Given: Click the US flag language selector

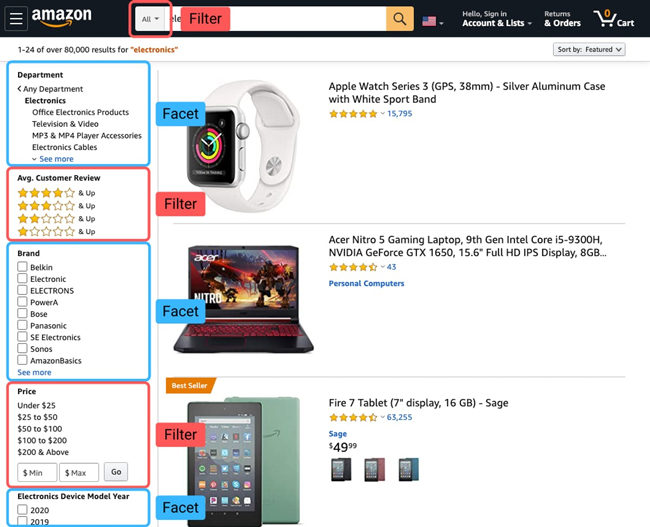Looking at the screenshot, I should pyautogui.click(x=432, y=21).
